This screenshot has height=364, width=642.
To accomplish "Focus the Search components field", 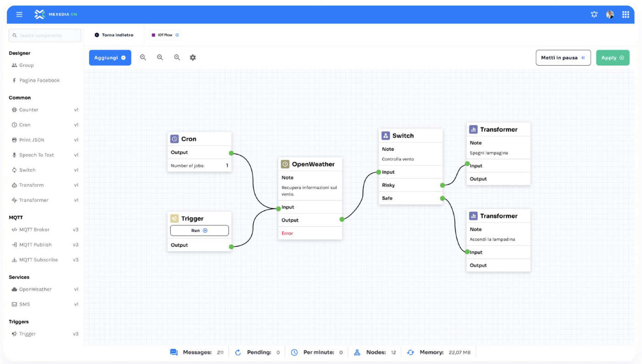I will click(46, 35).
